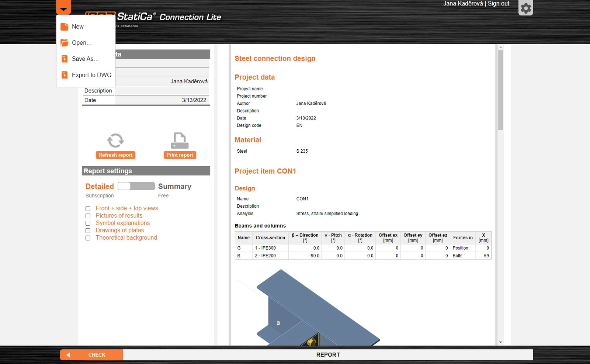Click the Date field showing 3/13/2022

(x=162, y=100)
